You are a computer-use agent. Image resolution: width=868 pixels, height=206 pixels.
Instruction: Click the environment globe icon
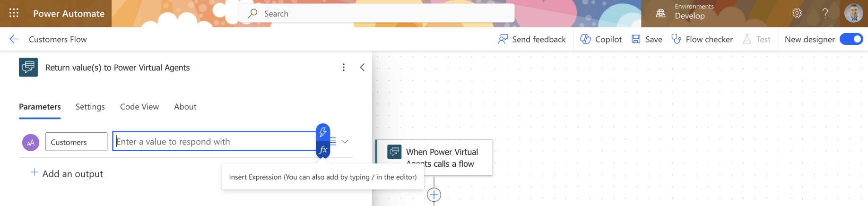pos(660,13)
